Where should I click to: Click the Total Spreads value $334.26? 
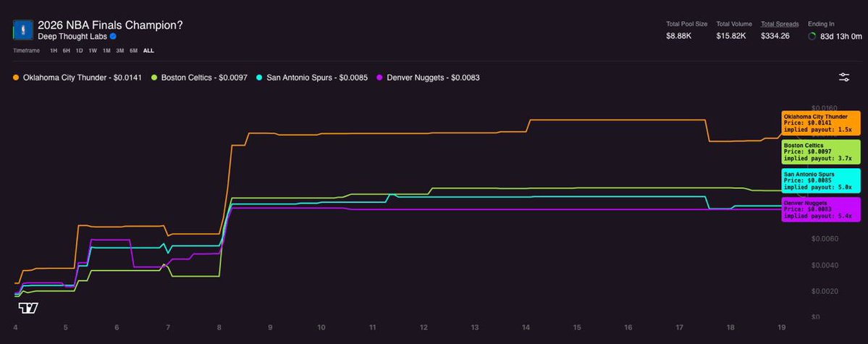click(x=775, y=36)
